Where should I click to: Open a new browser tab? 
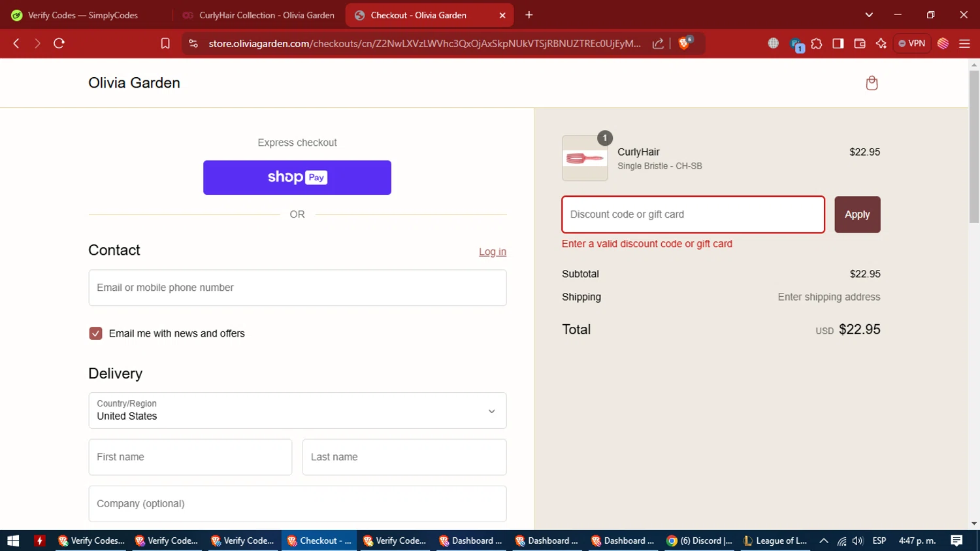(529, 15)
